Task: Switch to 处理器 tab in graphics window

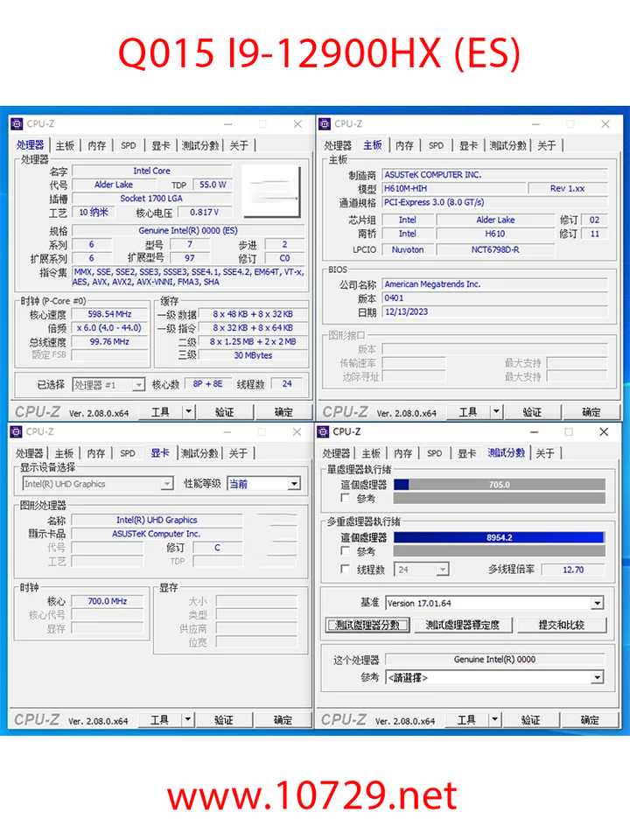Action: tap(29, 453)
